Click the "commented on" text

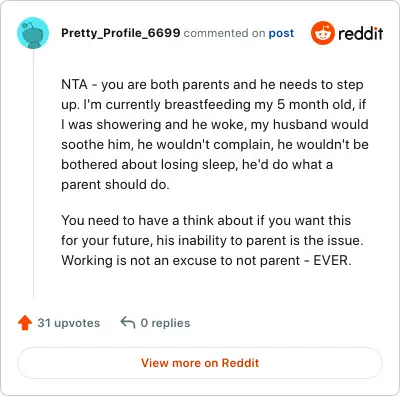tap(224, 33)
